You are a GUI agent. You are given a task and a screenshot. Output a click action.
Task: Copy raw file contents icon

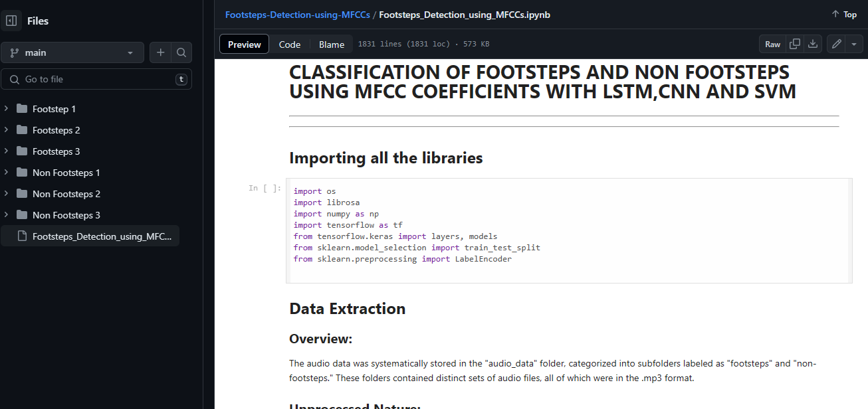[794, 44]
